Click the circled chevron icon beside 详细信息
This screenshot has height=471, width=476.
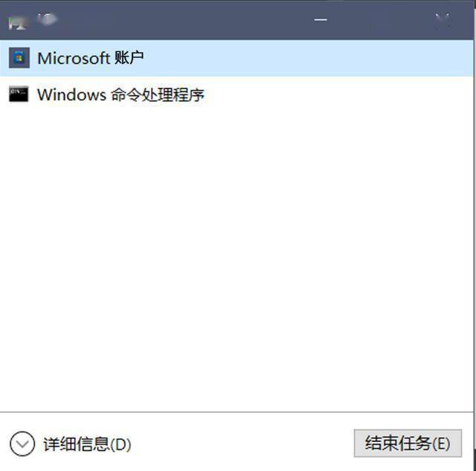[22, 443]
